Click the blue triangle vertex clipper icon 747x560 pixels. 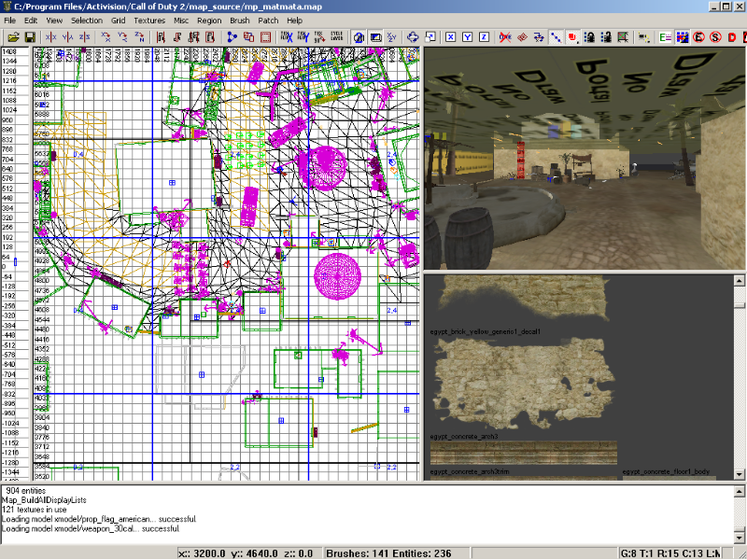coord(232,37)
